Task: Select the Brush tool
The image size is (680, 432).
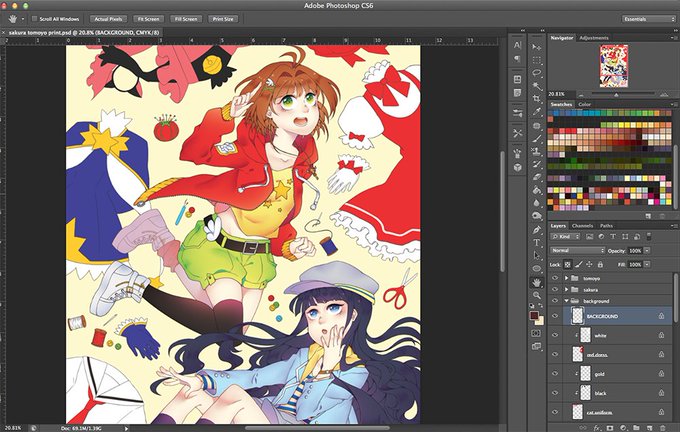Action: 537,139
